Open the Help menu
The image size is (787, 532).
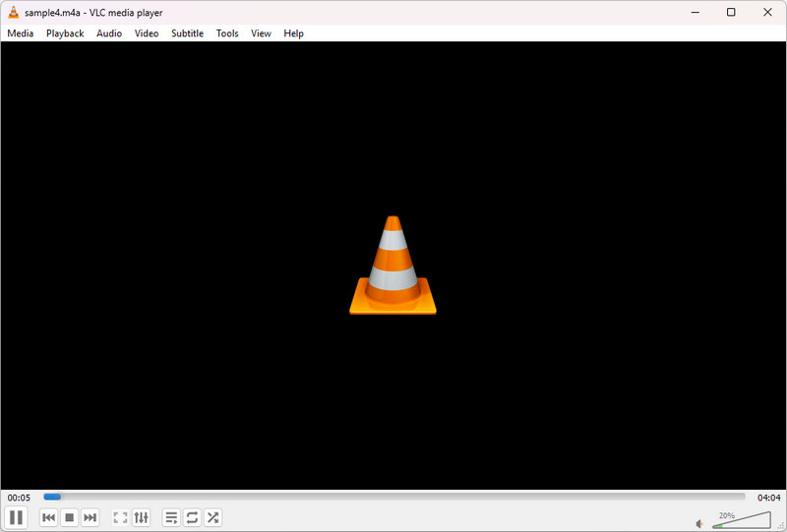(293, 33)
